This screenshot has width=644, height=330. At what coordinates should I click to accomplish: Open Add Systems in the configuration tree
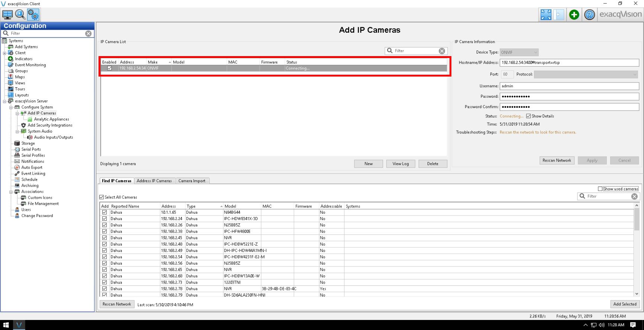(x=26, y=47)
